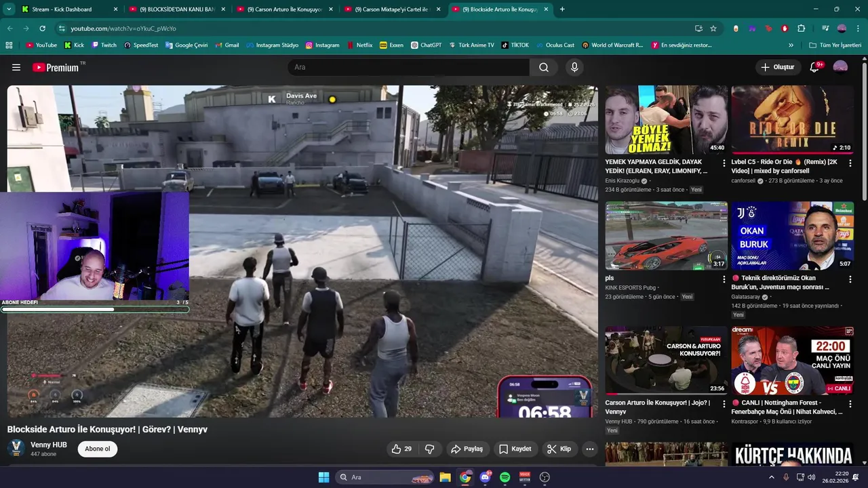Open the Twitch bookmark
868x488 pixels.
click(x=103, y=45)
